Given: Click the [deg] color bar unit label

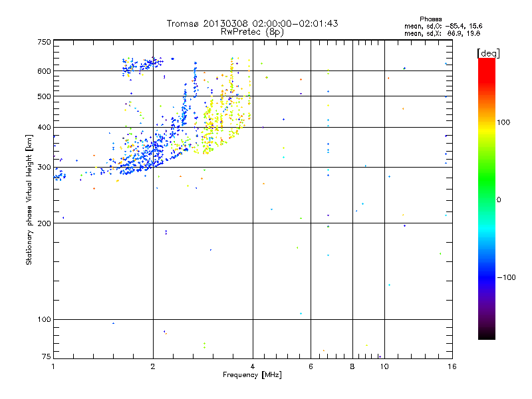Looking at the screenshot, I should 488,53.
